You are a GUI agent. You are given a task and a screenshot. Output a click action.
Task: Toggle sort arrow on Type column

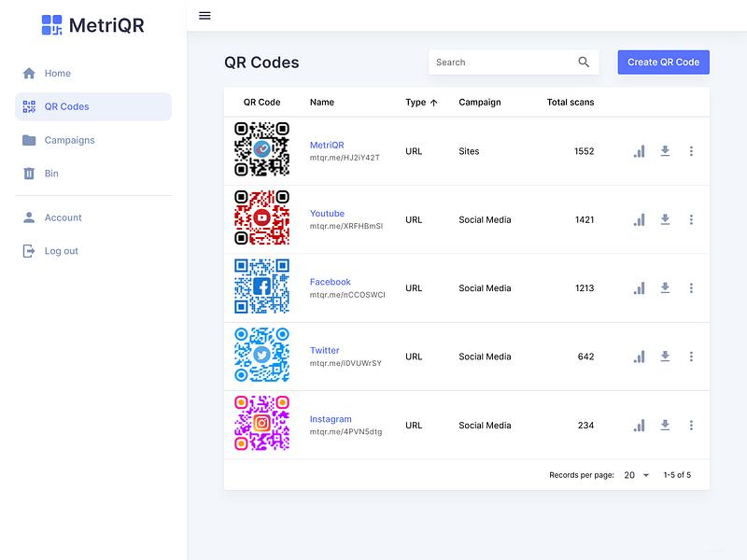[x=433, y=103]
